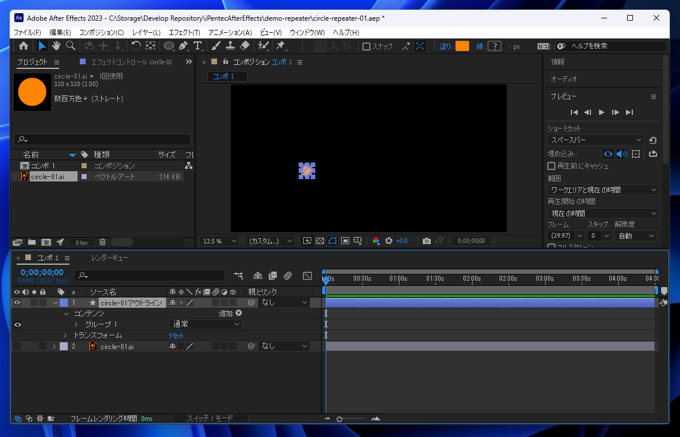Select the Pen tool

click(183, 46)
